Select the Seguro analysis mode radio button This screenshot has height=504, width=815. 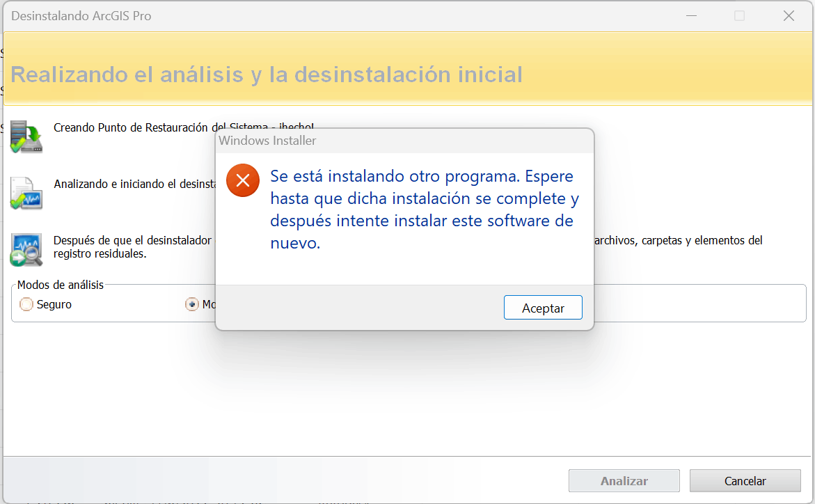click(x=26, y=304)
